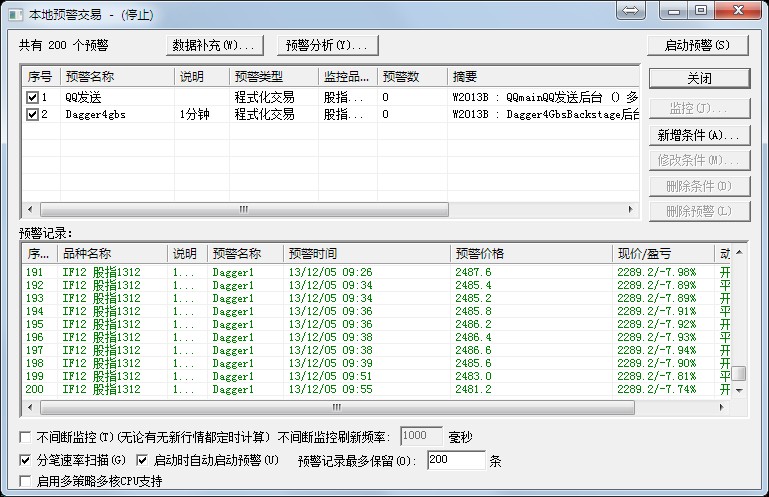
Task: Click the 预警记录最多保留 input field
Action: coord(455,461)
